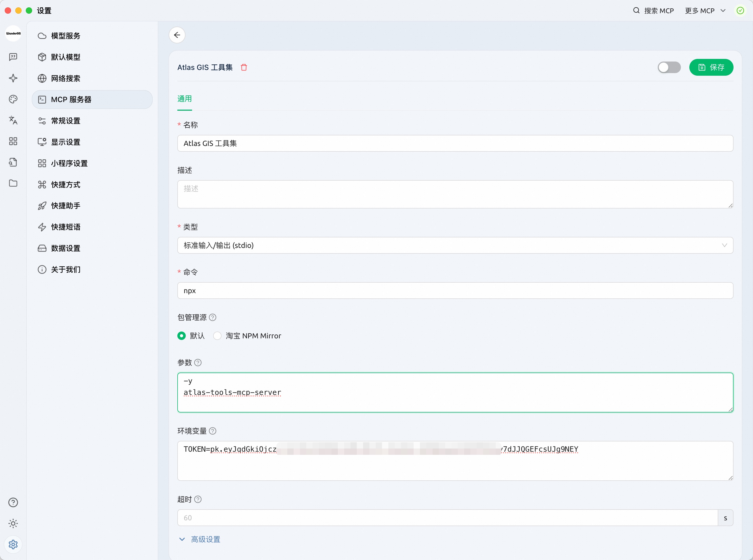Open the translate icon in left rail
Image resolution: width=753 pixels, height=560 pixels.
point(13,120)
